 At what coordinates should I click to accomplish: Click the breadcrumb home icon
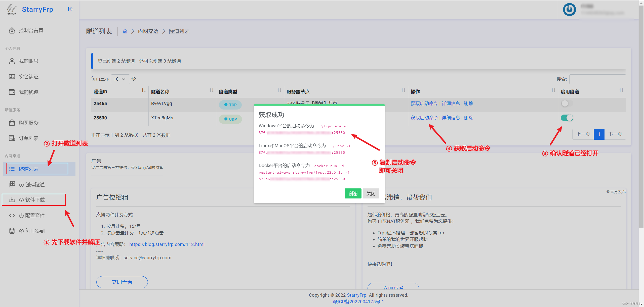[x=125, y=31]
